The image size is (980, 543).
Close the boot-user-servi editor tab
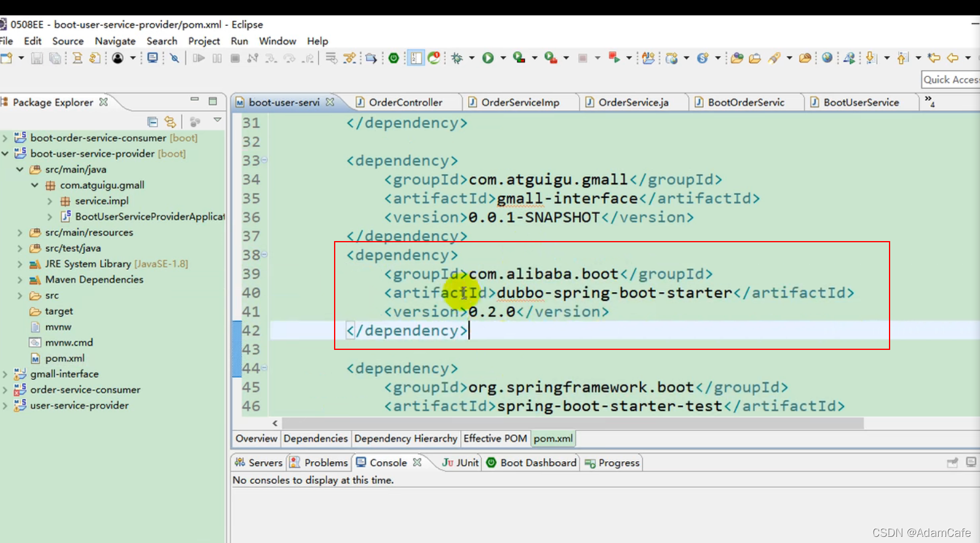[330, 102]
